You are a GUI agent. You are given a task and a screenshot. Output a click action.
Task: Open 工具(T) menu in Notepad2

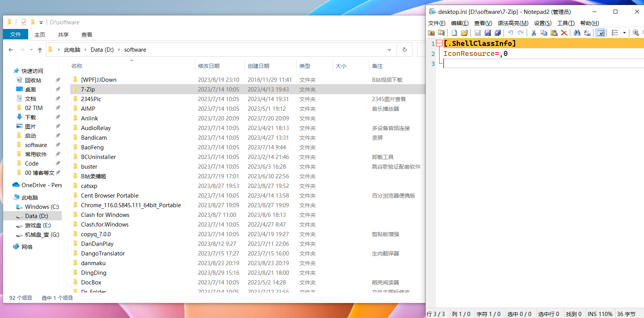pyautogui.click(x=566, y=23)
